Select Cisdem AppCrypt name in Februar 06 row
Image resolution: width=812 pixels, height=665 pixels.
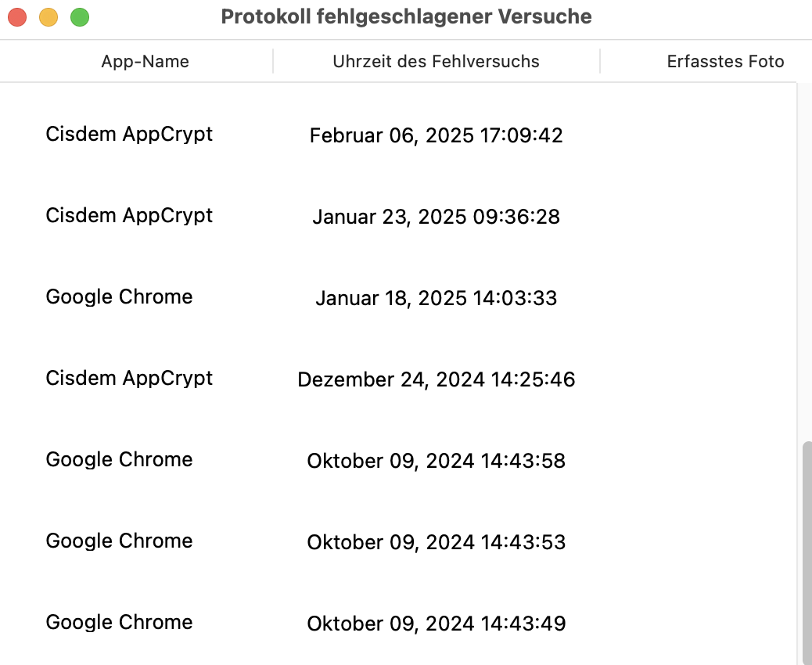[129, 135]
